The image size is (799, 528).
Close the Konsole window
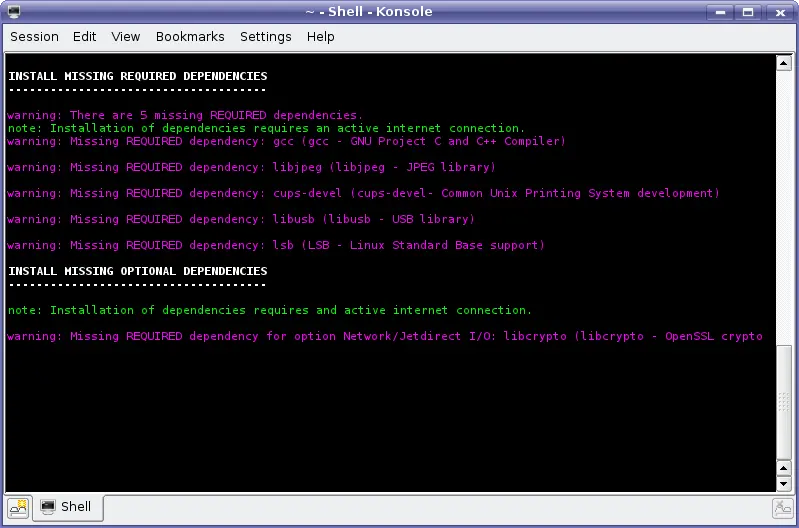[780, 12]
